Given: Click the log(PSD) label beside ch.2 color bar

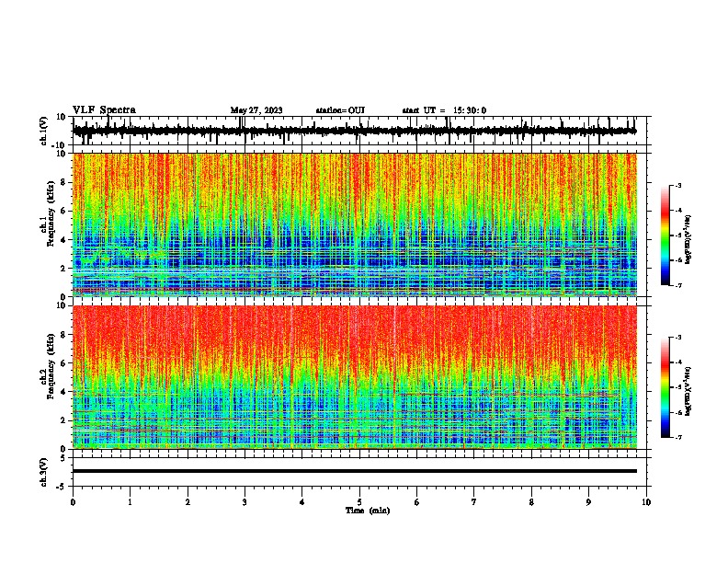Looking at the screenshot, I should 688,392.
